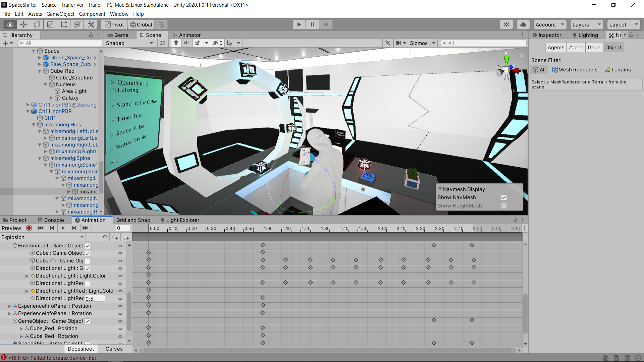The image size is (644, 362).
Task: Open the Component menu in menu bar
Action: (x=92, y=14)
